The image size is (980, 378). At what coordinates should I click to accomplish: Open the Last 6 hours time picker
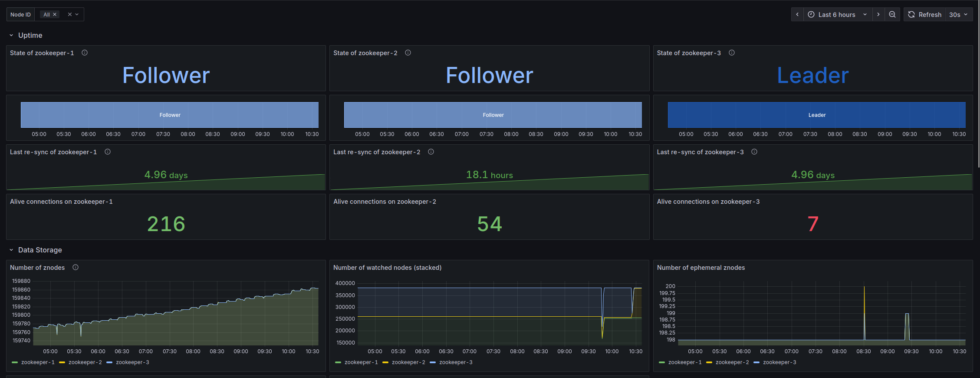coord(837,14)
